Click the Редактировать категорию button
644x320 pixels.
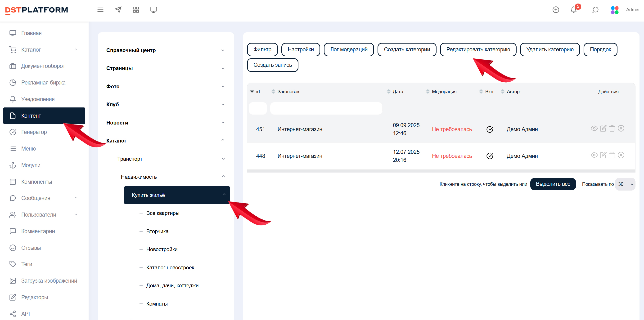478,49
